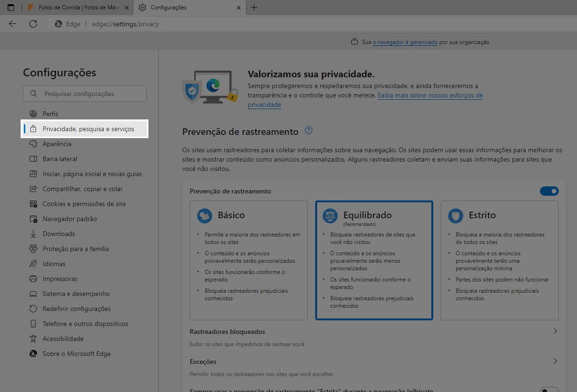
Task: Close the Configurações tab
Action: click(239, 8)
